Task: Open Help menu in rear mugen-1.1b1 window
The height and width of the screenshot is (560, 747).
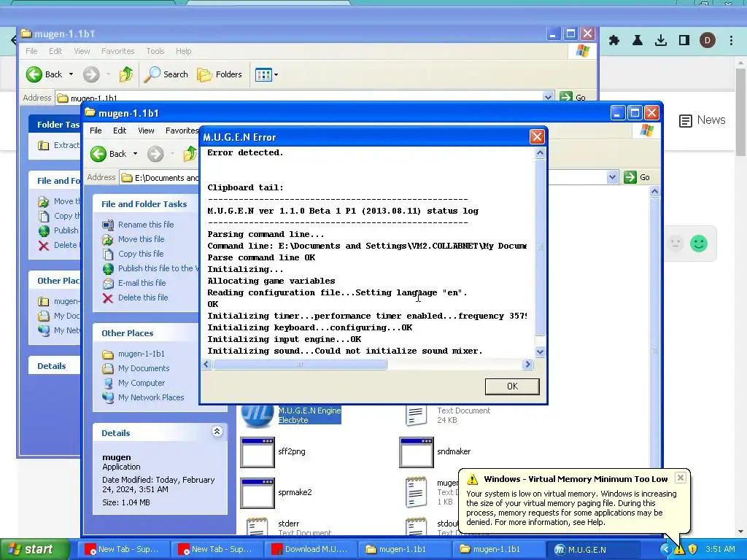Action: pos(183,51)
